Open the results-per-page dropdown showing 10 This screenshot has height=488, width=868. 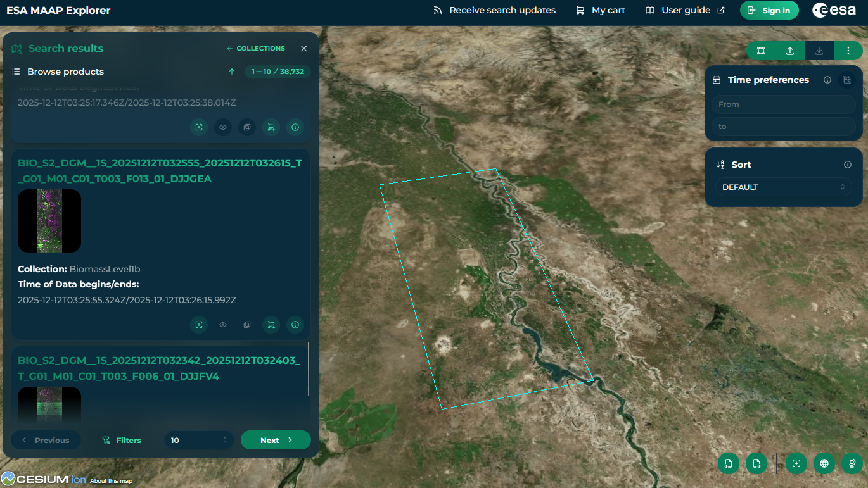[199, 440]
